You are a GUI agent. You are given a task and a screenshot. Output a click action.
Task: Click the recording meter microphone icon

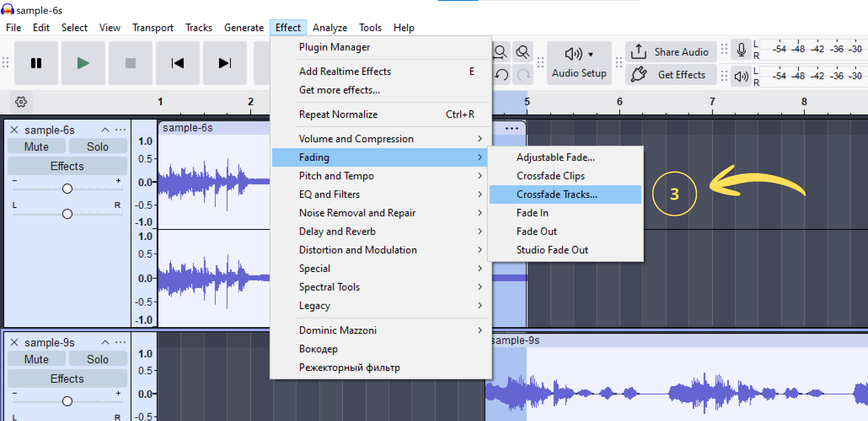(x=741, y=49)
